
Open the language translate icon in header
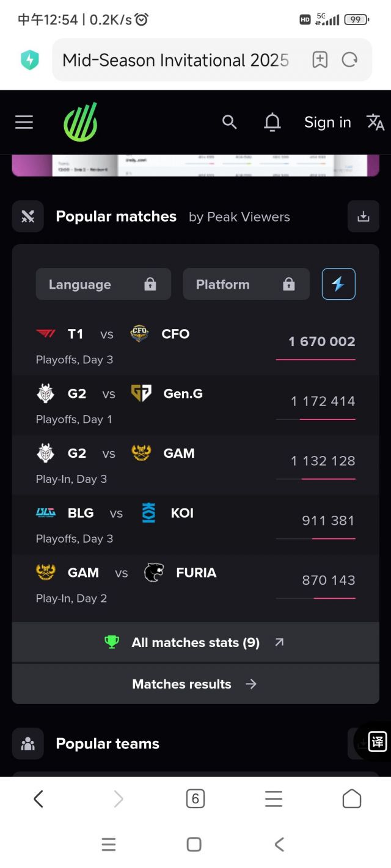click(x=375, y=122)
